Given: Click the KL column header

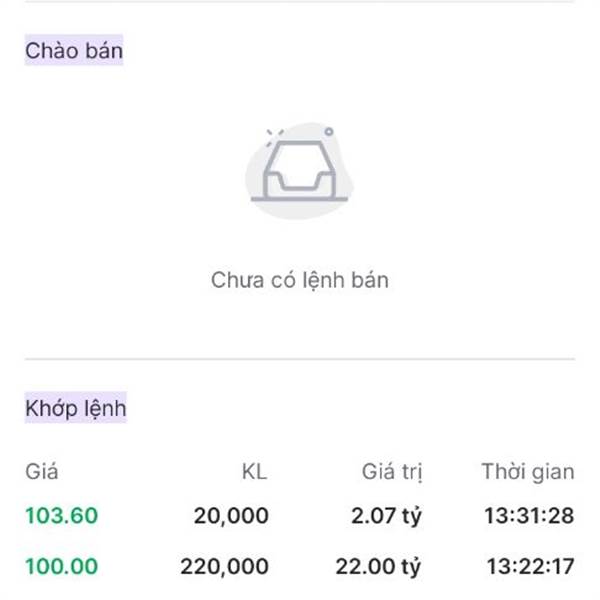Looking at the screenshot, I should [x=255, y=471].
